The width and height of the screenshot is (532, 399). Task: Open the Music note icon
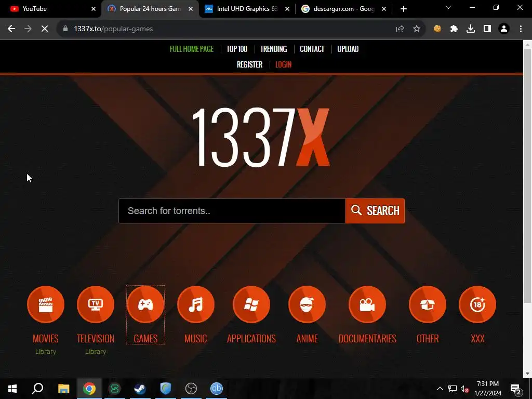click(x=196, y=304)
